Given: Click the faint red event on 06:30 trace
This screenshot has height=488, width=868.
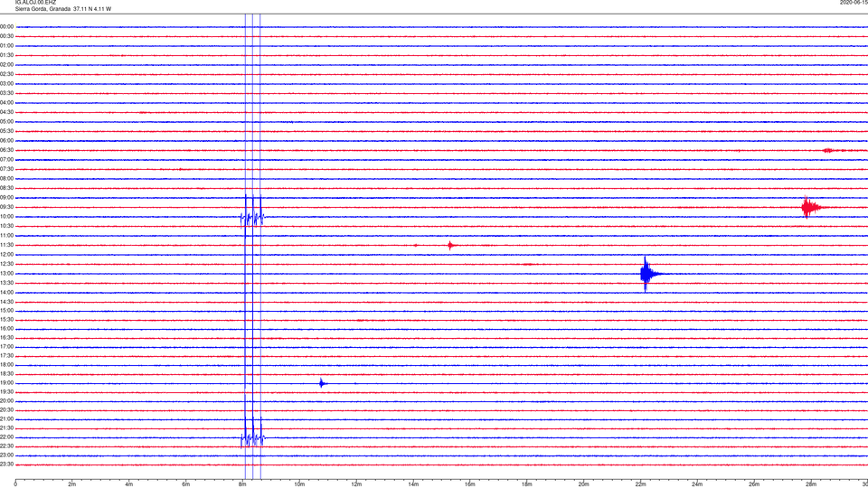Looking at the screenshot, I should tap(829, 151).
